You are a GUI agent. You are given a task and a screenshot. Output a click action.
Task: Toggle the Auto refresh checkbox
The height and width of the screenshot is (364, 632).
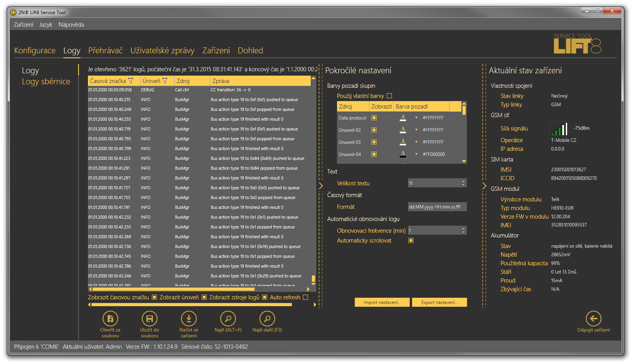point(306,297)
